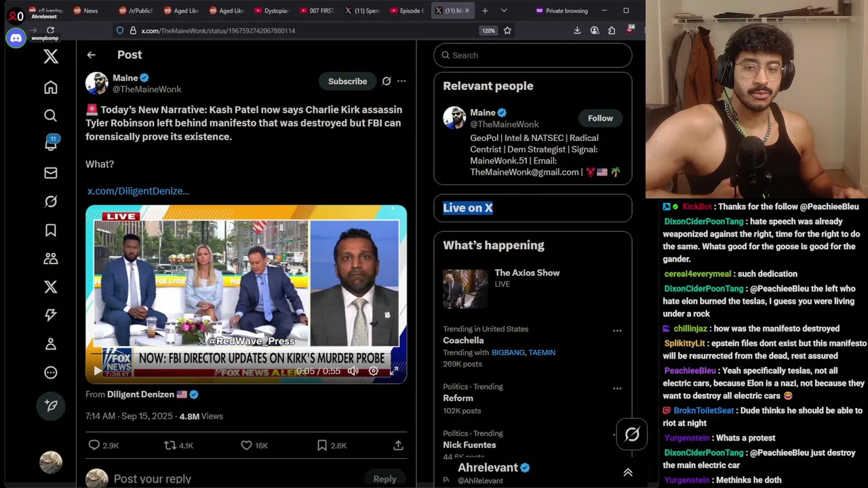The image size is (868, 488).
Task: Open TAEMIN trending link
Action: pos(542,352)
